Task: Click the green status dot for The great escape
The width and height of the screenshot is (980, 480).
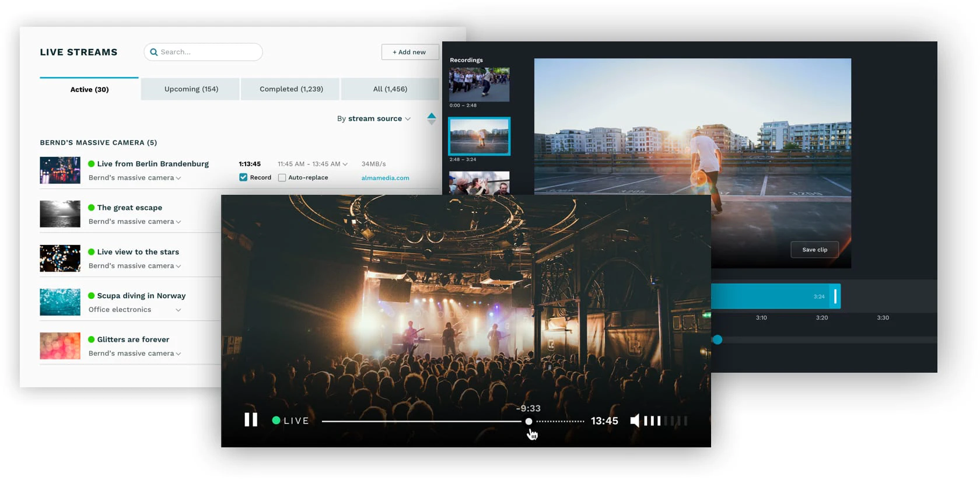Action: (91, 208)
